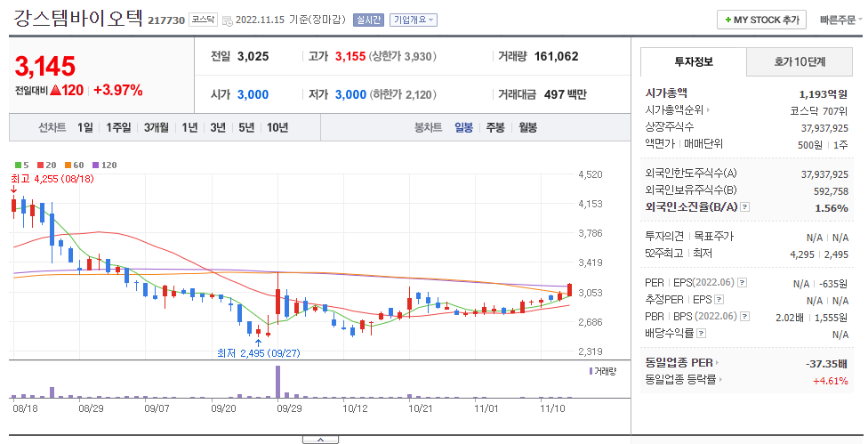This screenshot has height=444, width=868.
Task: Click help icon next to BPS (2022.06)
Action: [744, 317]
